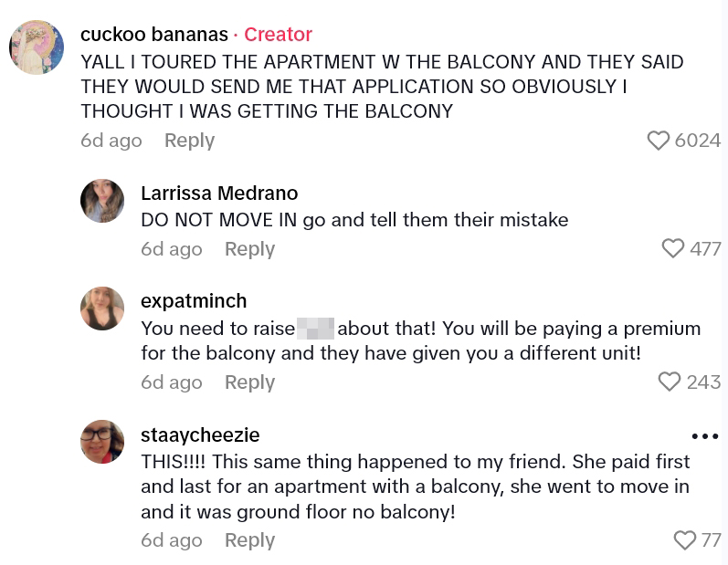Reply to cuckoo bananas' comment
This screenshot has width=728, height=565.
pos(189,141)
